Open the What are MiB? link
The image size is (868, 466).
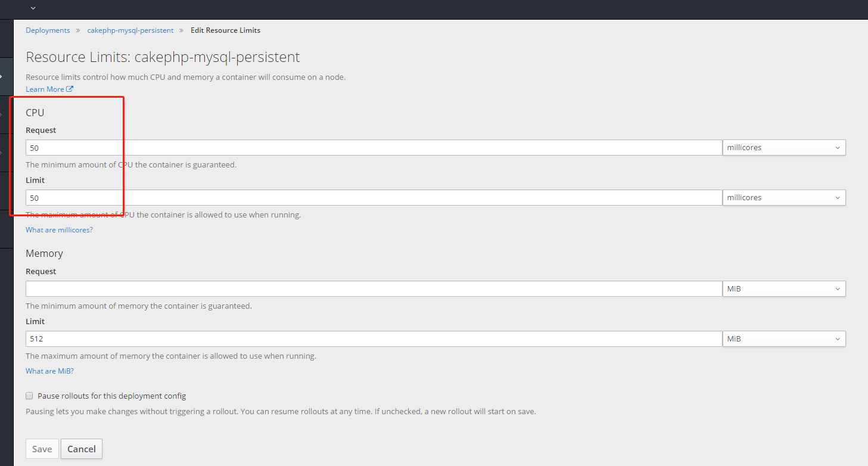coord(49,371)
